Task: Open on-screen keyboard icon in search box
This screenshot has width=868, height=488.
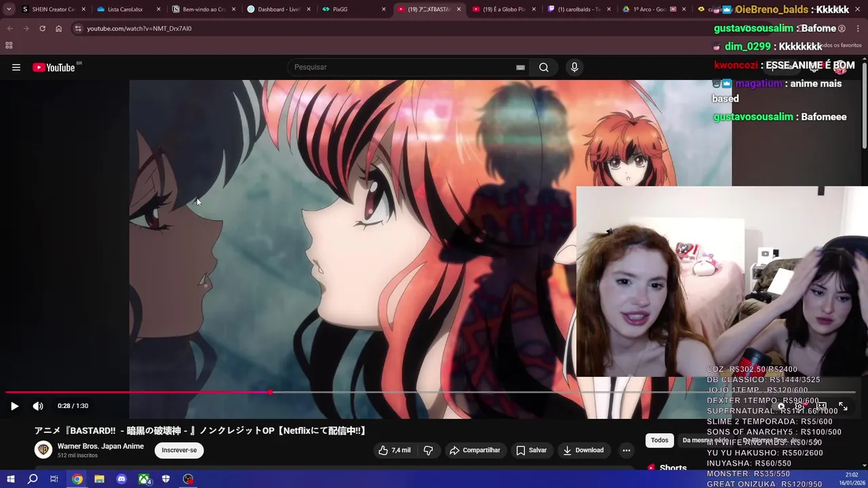Action: 520,67
